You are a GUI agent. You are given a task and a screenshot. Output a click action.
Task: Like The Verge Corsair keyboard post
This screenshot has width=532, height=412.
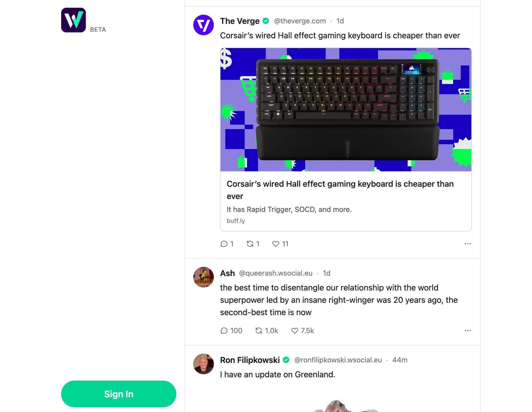280,244
